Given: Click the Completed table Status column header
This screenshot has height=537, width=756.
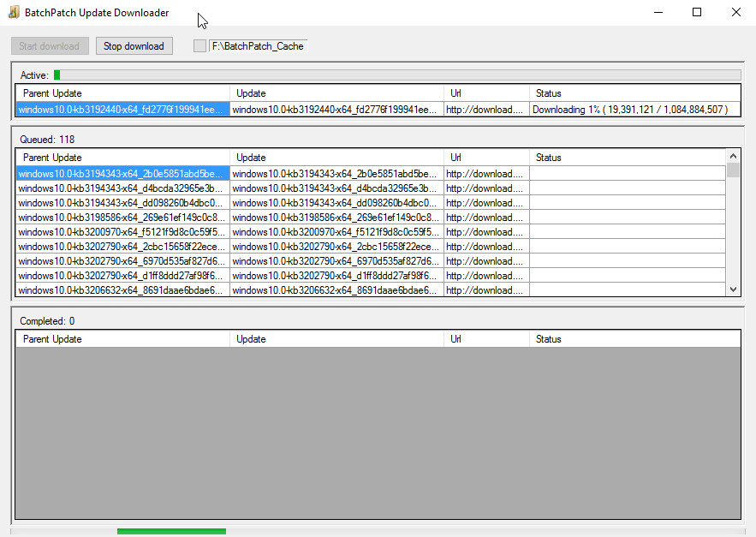Looking at the screenshot, I should click(x=635, y=339).
